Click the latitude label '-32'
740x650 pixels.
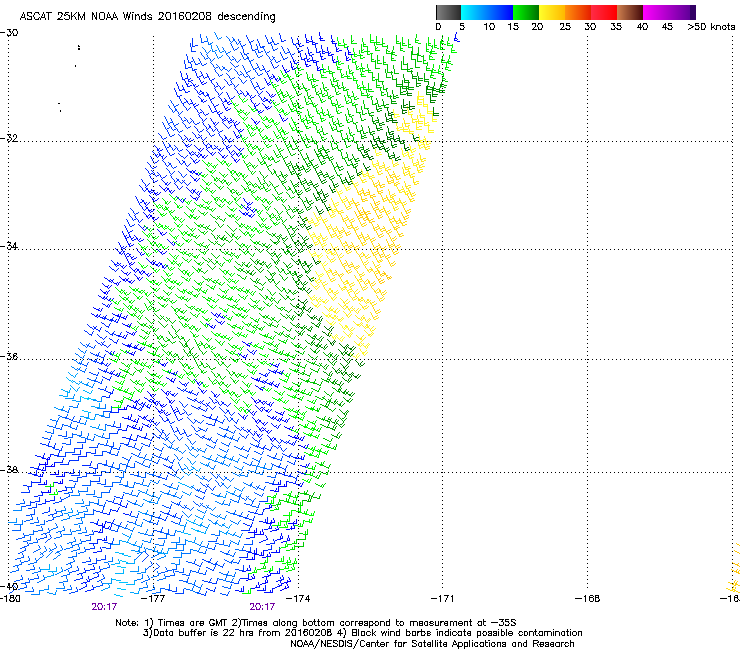pos(9,138)
